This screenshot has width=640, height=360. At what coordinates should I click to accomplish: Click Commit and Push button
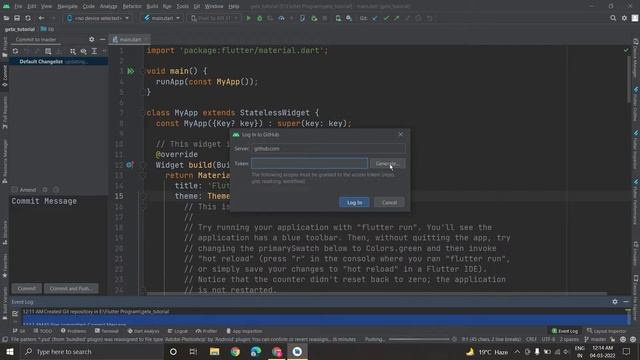tap(71, 288)
